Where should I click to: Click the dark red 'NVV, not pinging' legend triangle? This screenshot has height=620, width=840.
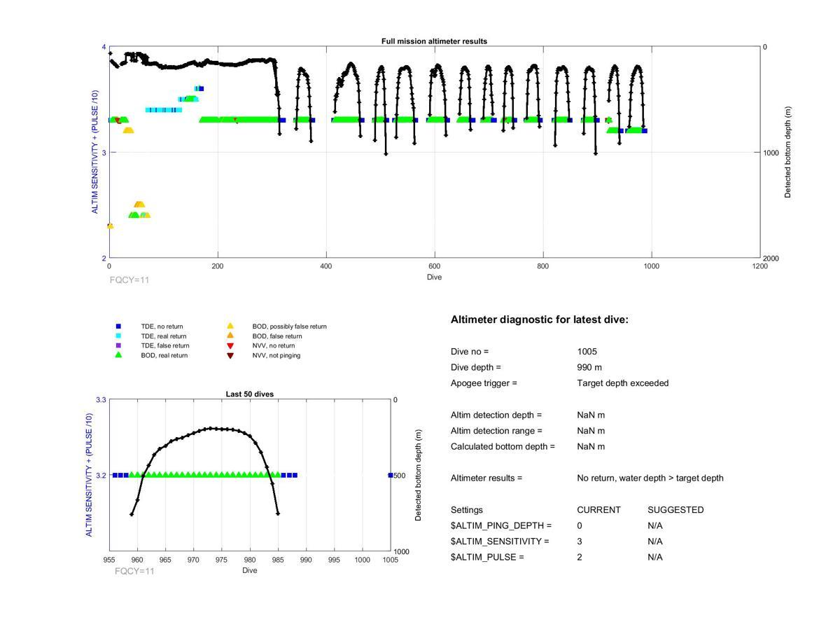pyautogui.click(x=230, y=356)
